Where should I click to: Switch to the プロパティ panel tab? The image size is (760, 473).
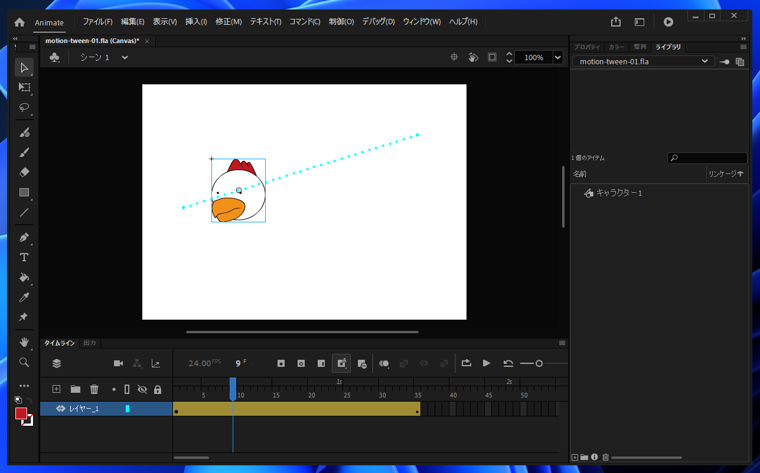(586, 47)
